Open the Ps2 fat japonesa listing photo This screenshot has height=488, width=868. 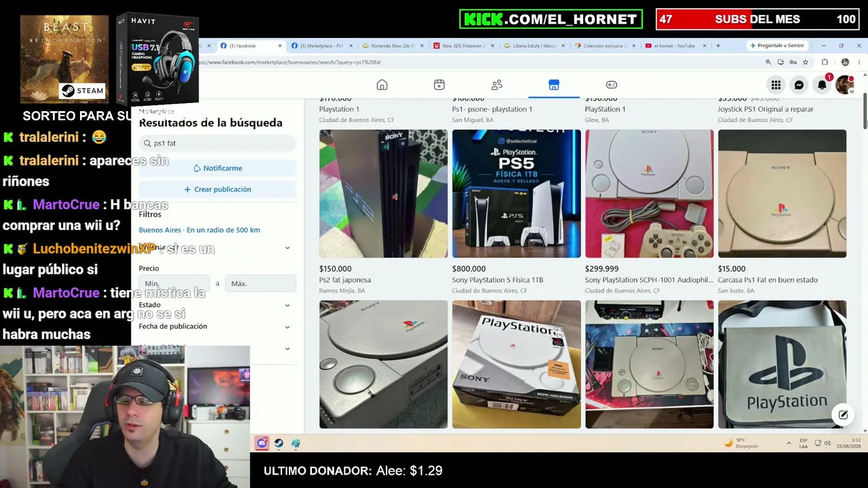coord(383,194)
